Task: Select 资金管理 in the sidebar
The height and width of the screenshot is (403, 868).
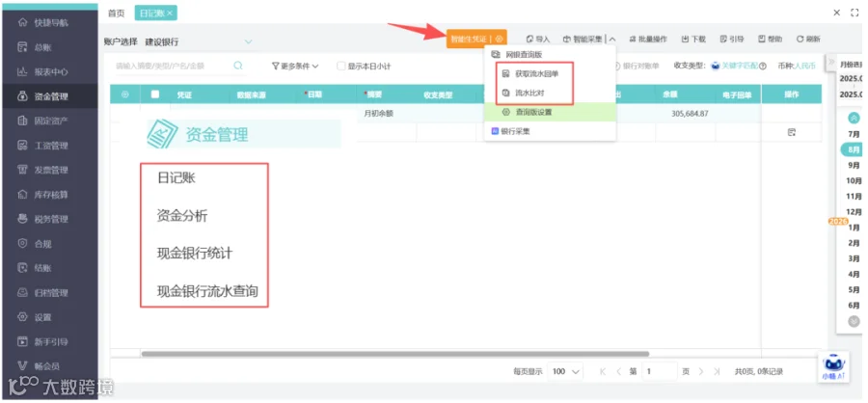Action: pos(42,96)
